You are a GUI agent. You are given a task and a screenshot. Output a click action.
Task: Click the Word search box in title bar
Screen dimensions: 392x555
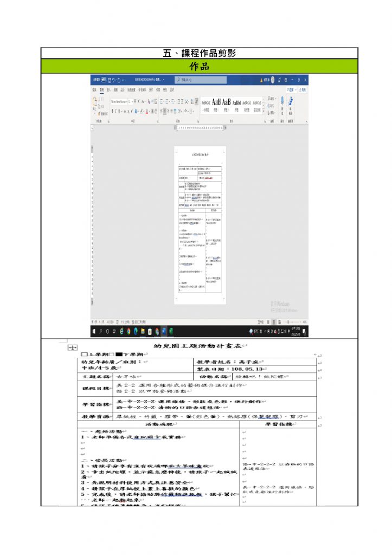point(201,80)
